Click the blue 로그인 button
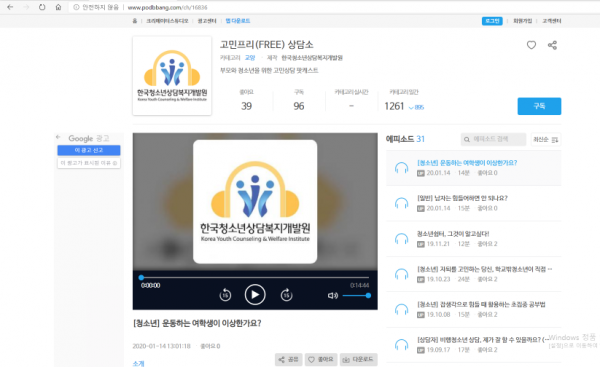Image resolution: width=600 pixels, height=367 pixels. coord(492,21)
